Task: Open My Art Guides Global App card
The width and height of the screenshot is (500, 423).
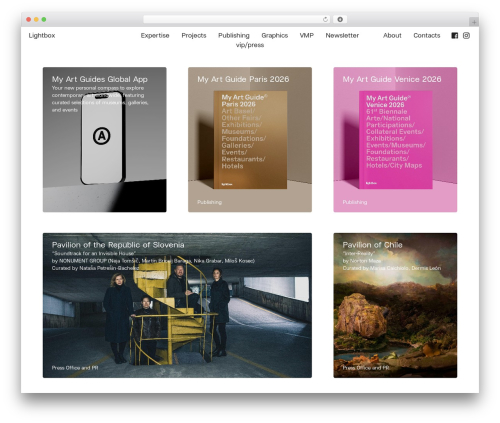Action: [104, 139]
